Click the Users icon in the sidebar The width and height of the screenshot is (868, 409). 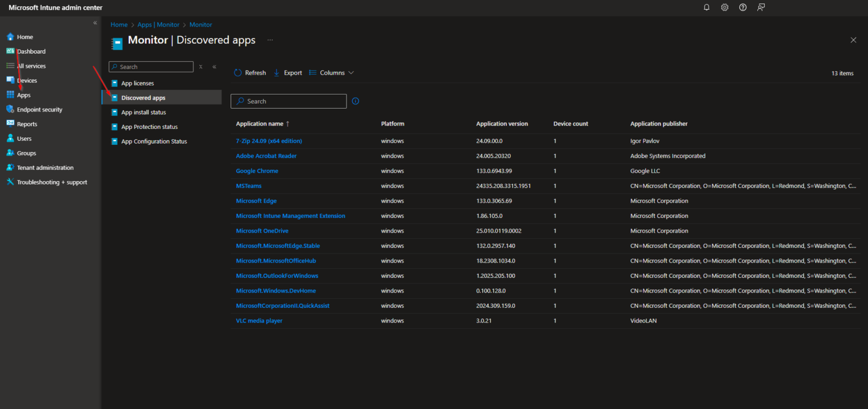coord(10,139)
